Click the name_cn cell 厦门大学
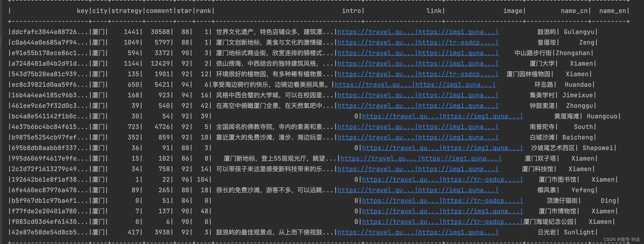 [542, 64]
